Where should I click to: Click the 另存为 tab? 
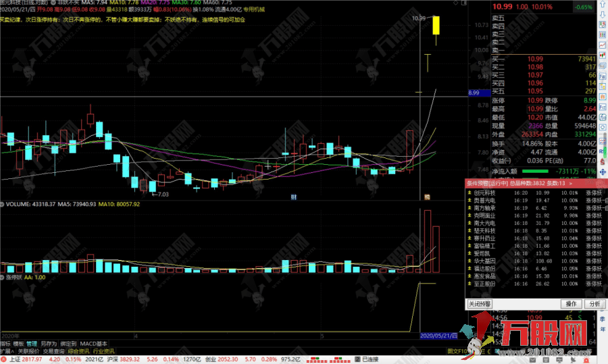pyautogui.click(x=49, y=344)
